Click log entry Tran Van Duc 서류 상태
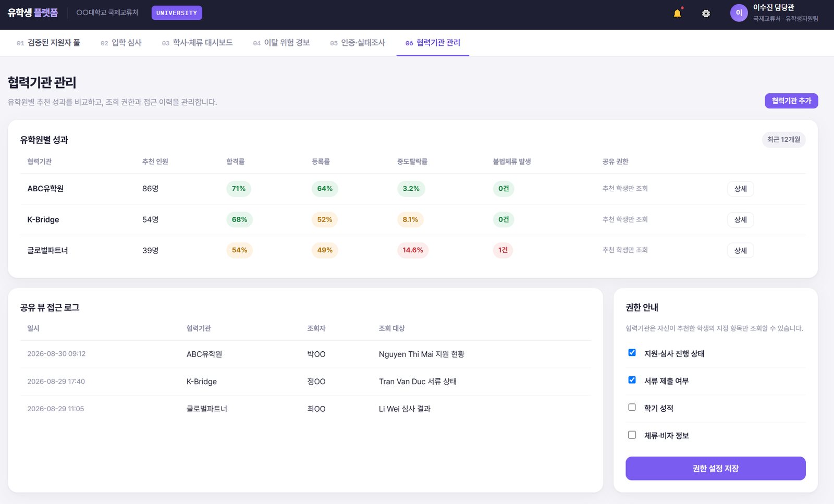834x504 pixels. (x=418, y=382)
